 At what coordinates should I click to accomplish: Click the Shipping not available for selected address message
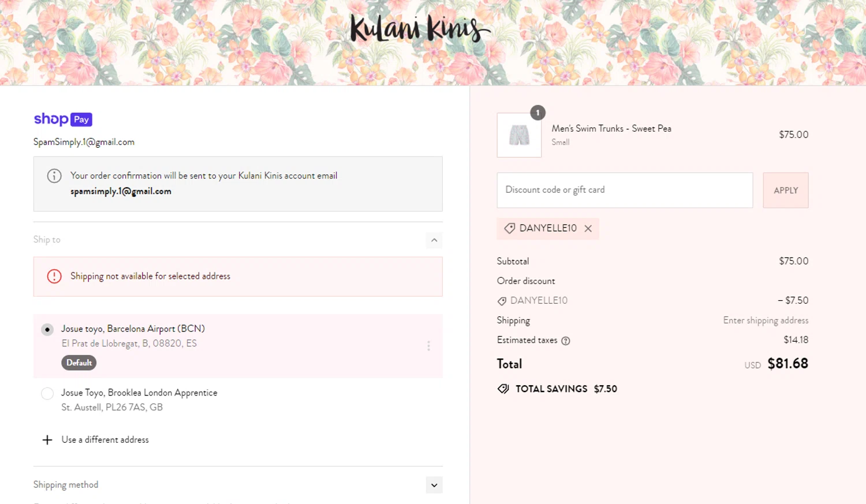(x=150, y=277)
